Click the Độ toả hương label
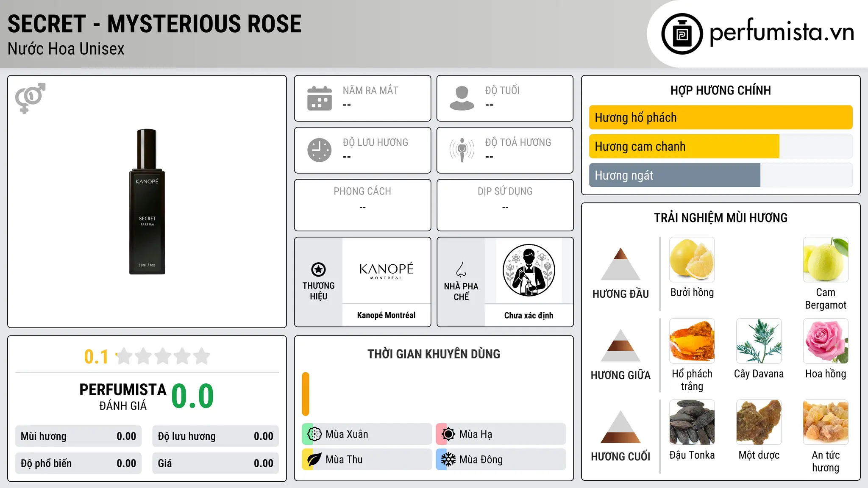Screen dimensions: 868x488 coord(518,142)
